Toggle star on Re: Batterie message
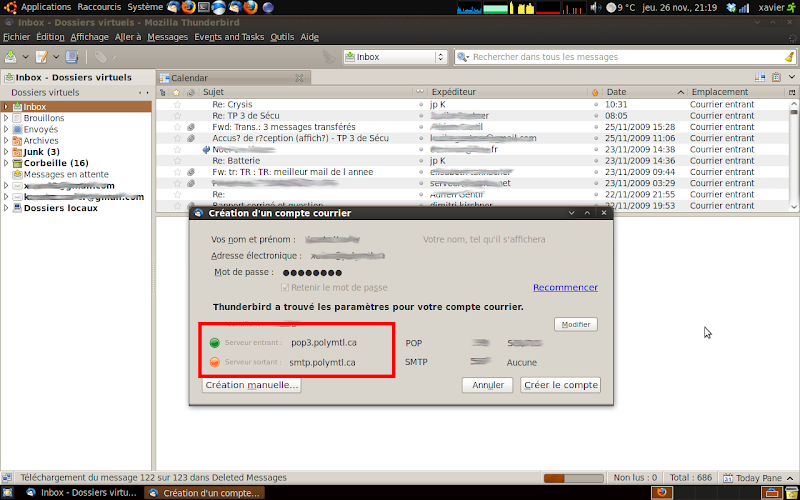800x500 pixels. click(x=178, y=161)
